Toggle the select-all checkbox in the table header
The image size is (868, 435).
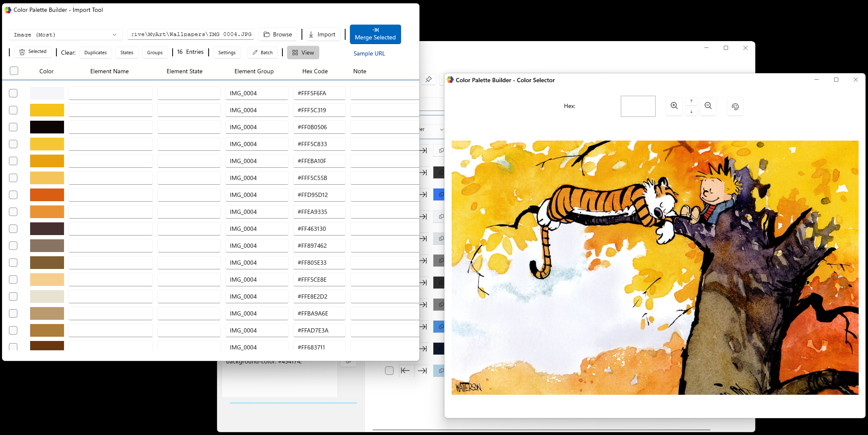(14, 71)
